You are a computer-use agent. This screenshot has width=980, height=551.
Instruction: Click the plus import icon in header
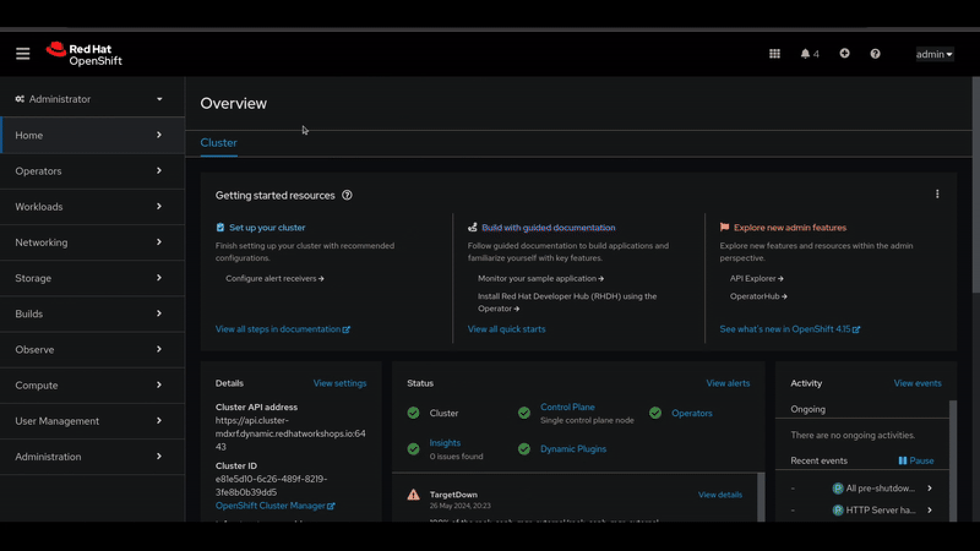coord(844,54)
